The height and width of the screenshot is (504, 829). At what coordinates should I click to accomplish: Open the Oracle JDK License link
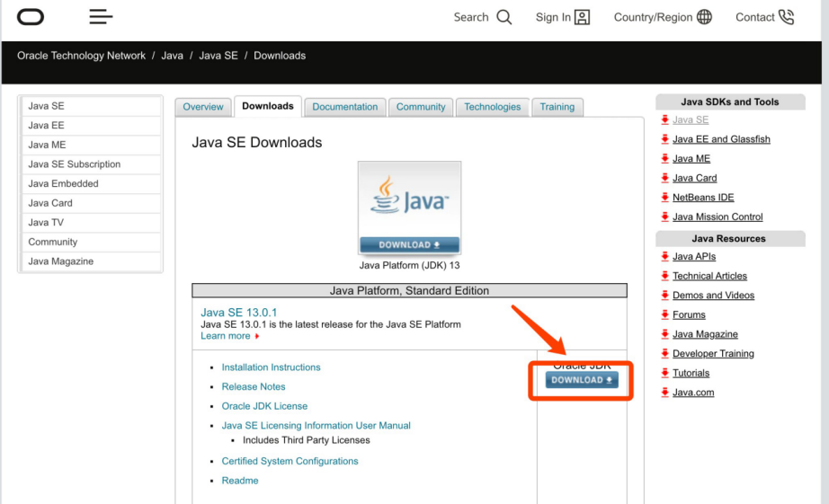[264, 406]
